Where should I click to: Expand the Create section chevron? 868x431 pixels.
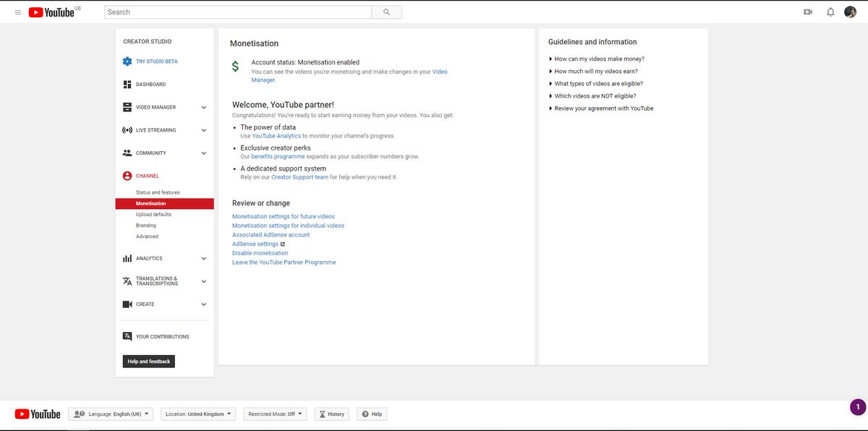[x=204, y=304]
